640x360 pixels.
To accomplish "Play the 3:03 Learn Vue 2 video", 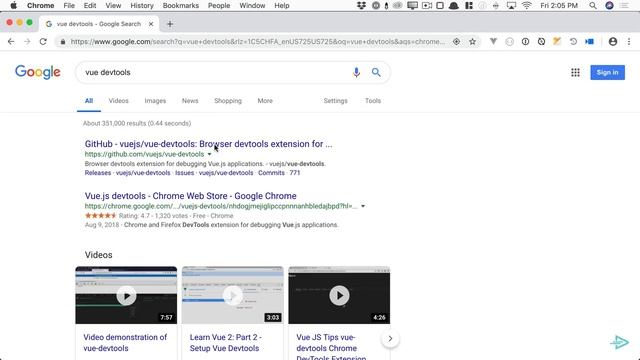I will click(x=233, y=295).
